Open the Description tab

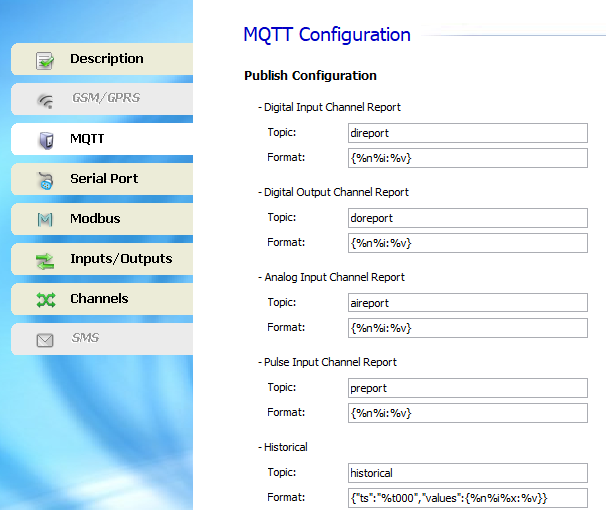[102, 59]
